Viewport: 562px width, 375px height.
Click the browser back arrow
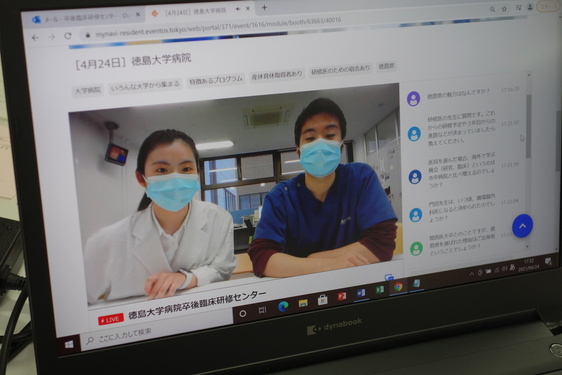tap(35, 37)
